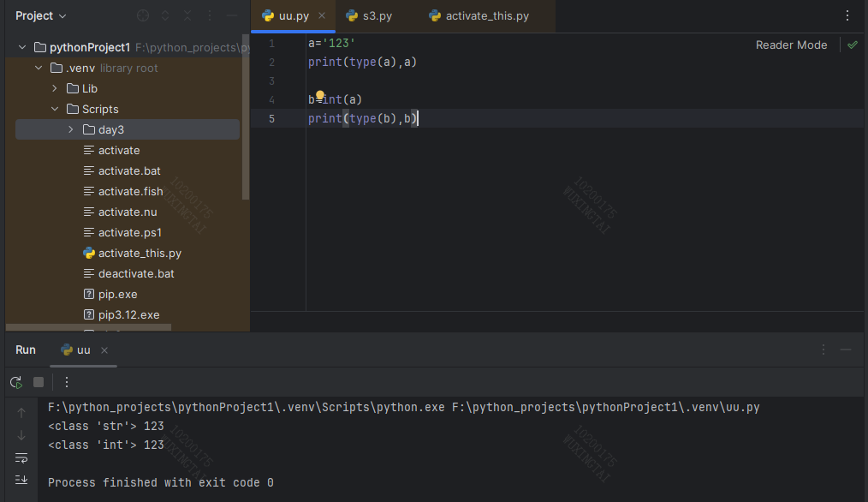The height and width of the screenshot is (502, 868).
Task: Rerun the uu run configuration
Action: 15,382
